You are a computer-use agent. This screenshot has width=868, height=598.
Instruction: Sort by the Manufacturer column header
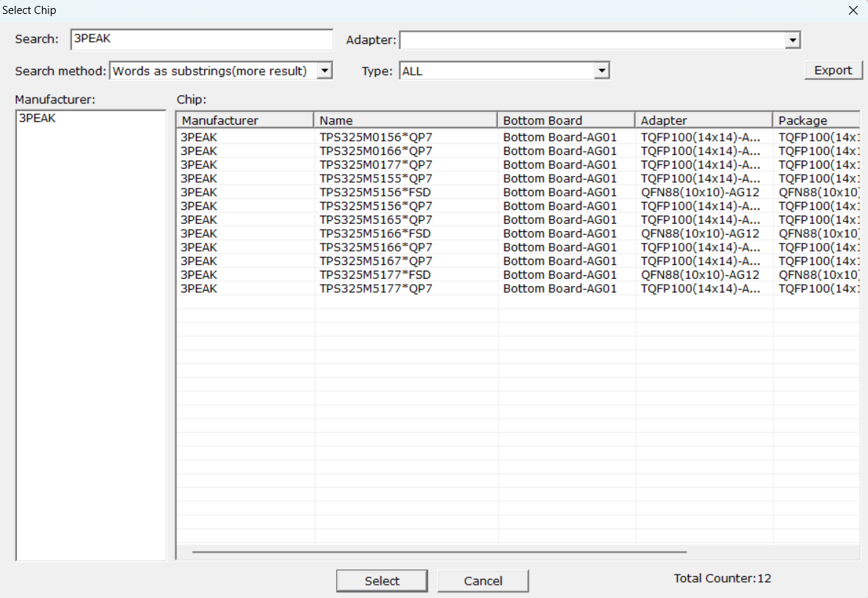click(245, 120)
